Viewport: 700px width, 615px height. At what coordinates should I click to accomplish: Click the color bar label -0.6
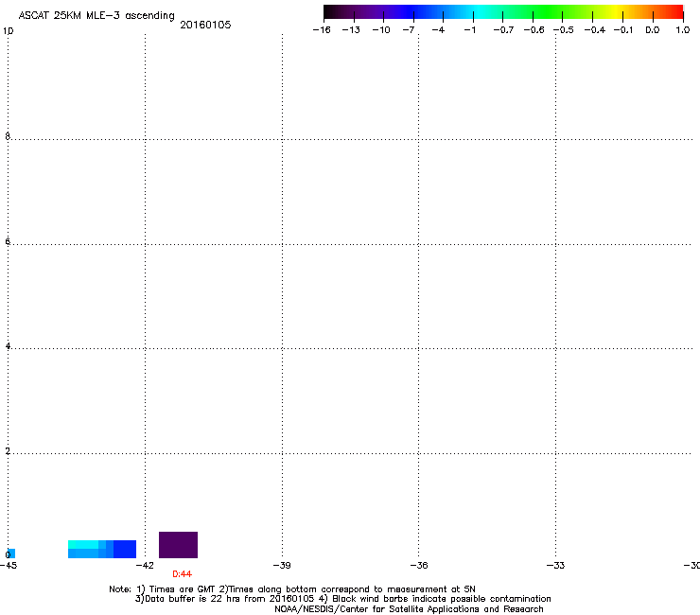tap(534, 30)
